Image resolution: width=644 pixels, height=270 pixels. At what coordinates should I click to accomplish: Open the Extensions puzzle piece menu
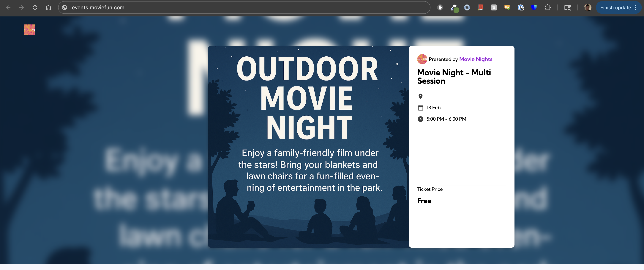[547, 7]
